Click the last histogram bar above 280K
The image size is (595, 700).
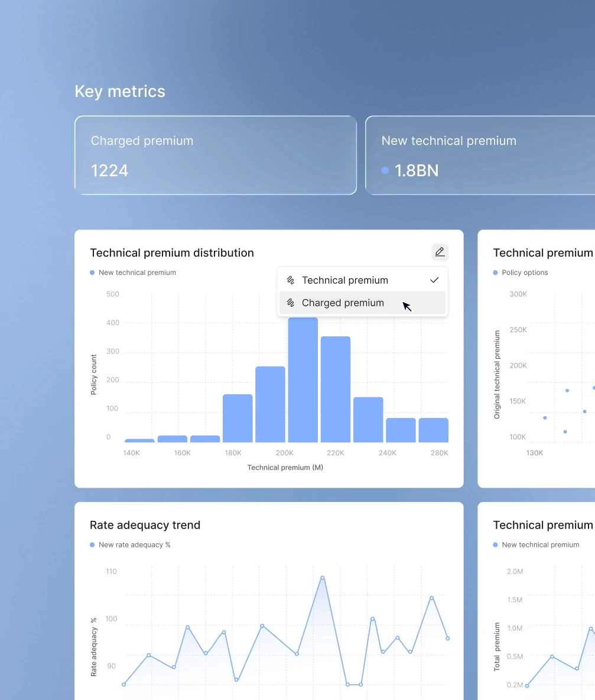[x=434, y=430]
